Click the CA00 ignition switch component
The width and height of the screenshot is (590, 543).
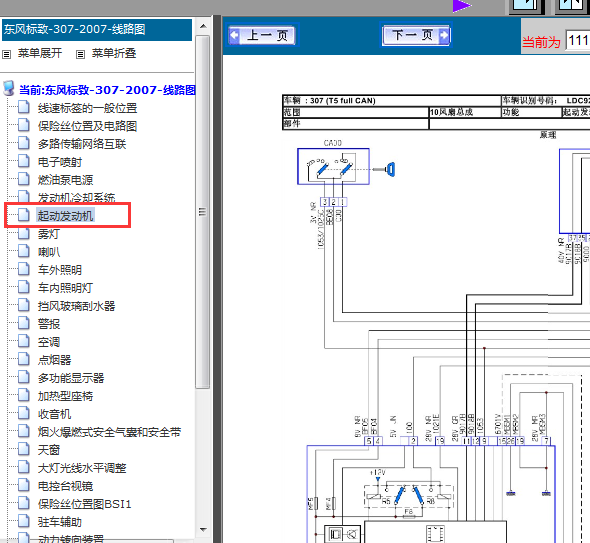click(333, 166)
